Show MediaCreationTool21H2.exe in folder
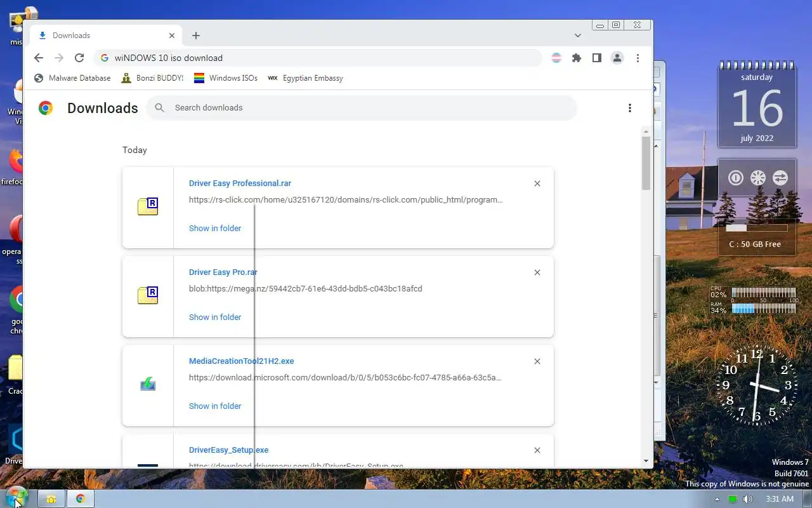 coord(215,406)
